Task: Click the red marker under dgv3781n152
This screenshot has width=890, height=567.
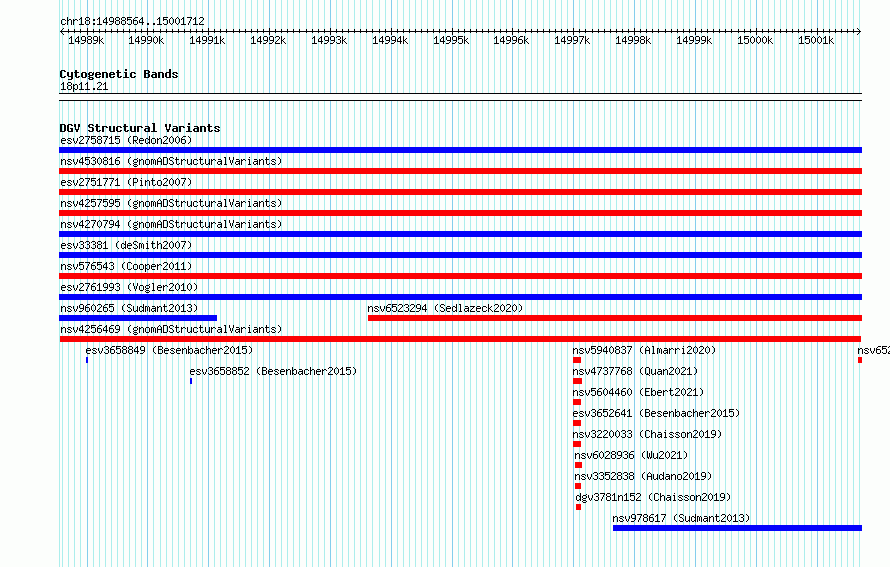Action: click(x=578, y=507)
